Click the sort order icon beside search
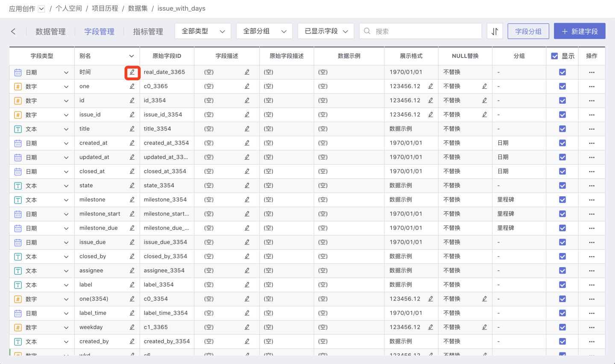Viewport: 615px width, 364px height. [x=495, y=31]
